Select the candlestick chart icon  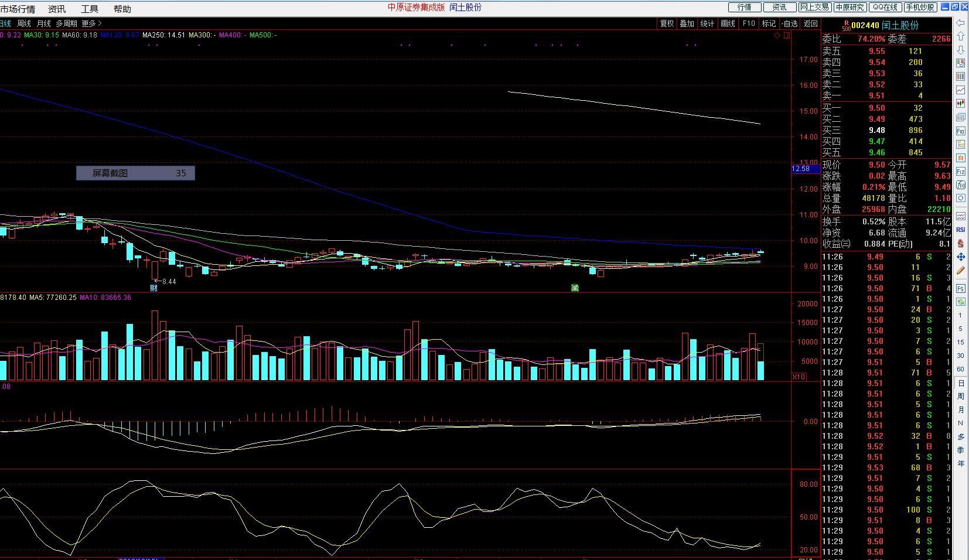coord(960,104)
